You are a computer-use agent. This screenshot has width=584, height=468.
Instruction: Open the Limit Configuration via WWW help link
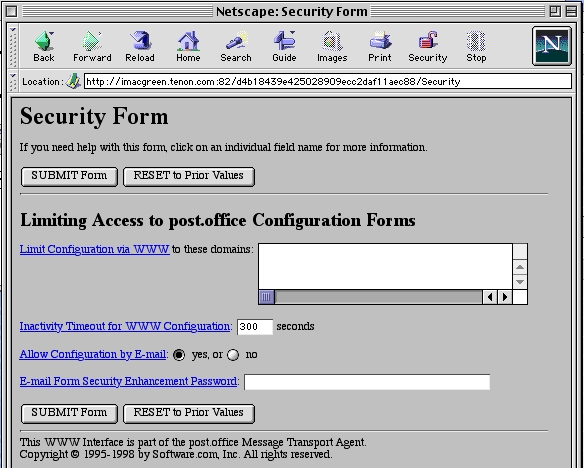coord(95,249)
